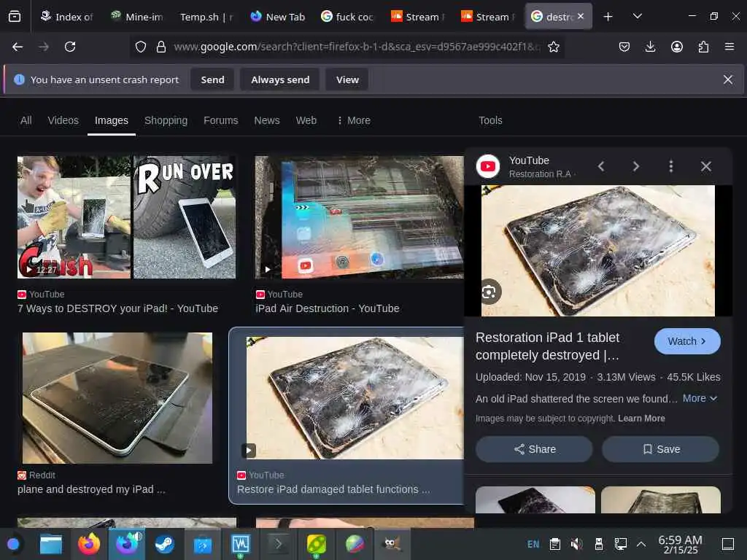The width and height of the screenshot is (747, 560).
Task: Open the Firefox account icon
Action: (676, 47)
